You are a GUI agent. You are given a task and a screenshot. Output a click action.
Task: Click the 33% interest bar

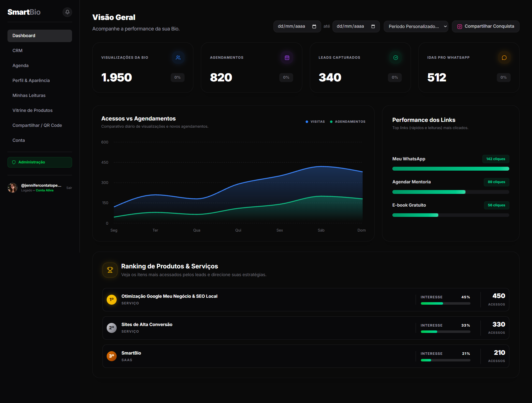pos(445,332)
